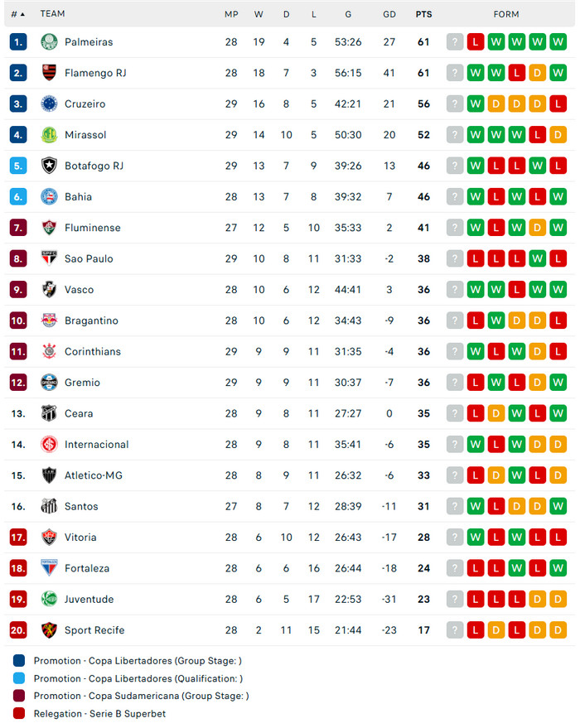Click the Cruzeiro club crest icon

click(x=49, y=104)
